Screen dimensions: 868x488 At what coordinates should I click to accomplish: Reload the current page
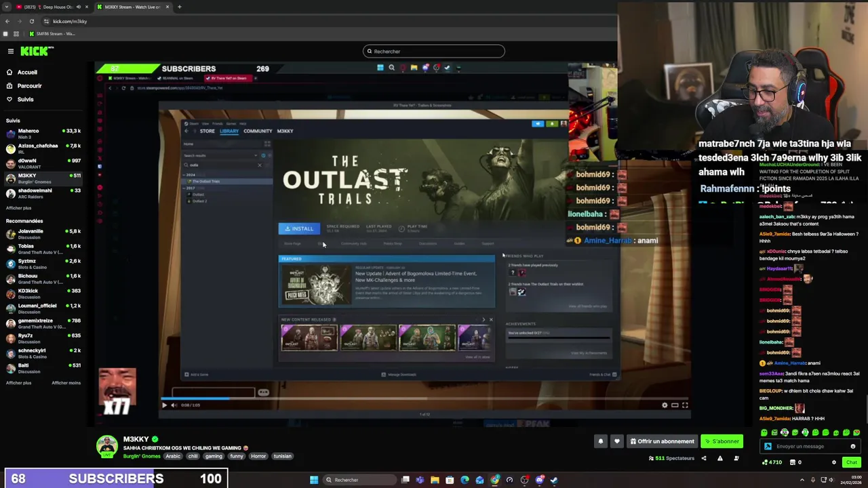click(x=31, y=21)
